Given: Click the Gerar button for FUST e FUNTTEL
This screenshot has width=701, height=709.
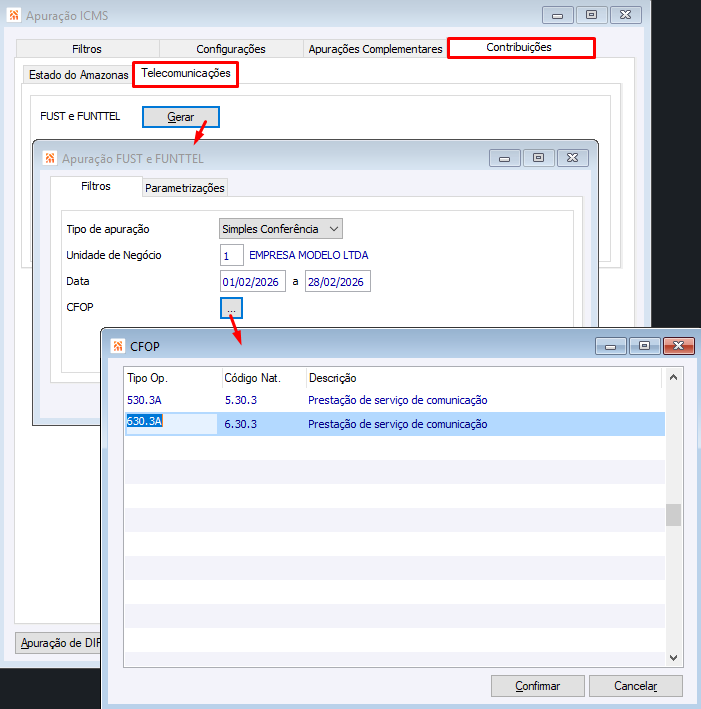Looking at the screenshot, I should 181,117.
